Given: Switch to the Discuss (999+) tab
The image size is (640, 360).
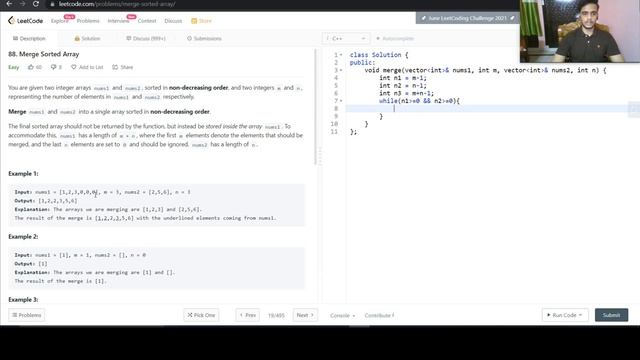Looking at the screenshot, I should point(146,38).
